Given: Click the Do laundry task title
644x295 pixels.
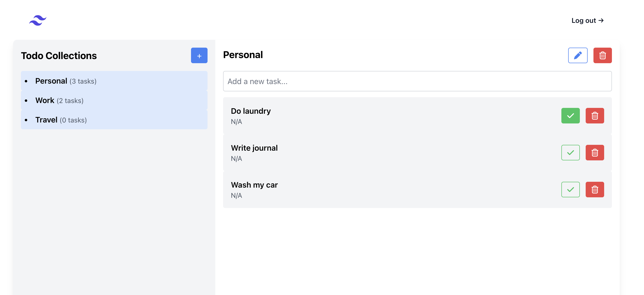Looking at the screenshot, I should pos(251,111).
